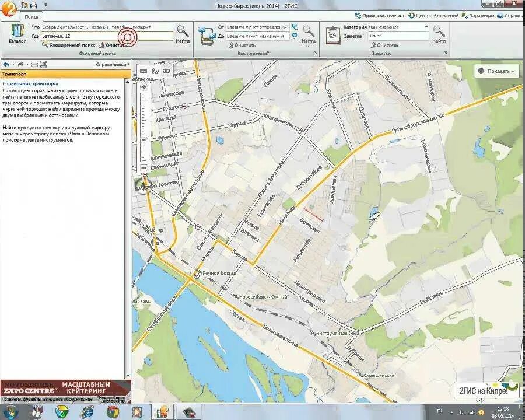Zoom out with the map minus button

144,167
